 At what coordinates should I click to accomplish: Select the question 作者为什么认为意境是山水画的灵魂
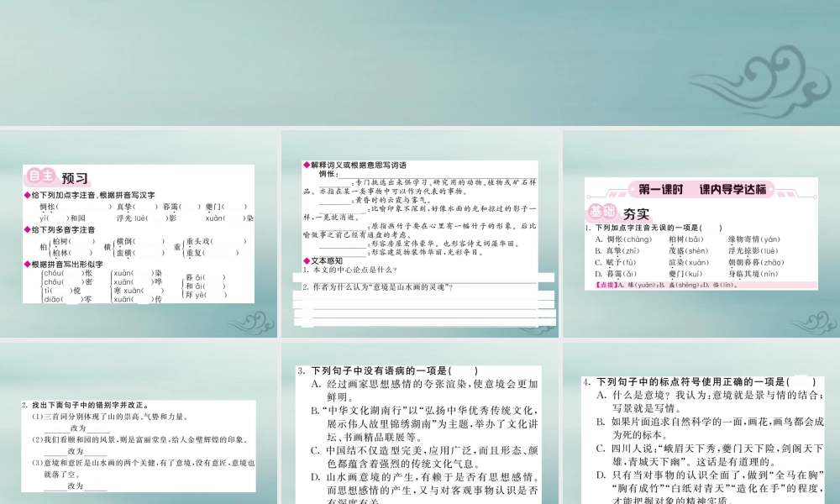coord(378,287)
